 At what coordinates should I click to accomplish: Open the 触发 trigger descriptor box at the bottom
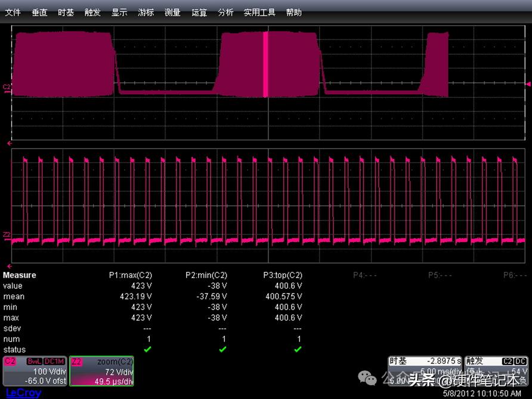point(496,370)
